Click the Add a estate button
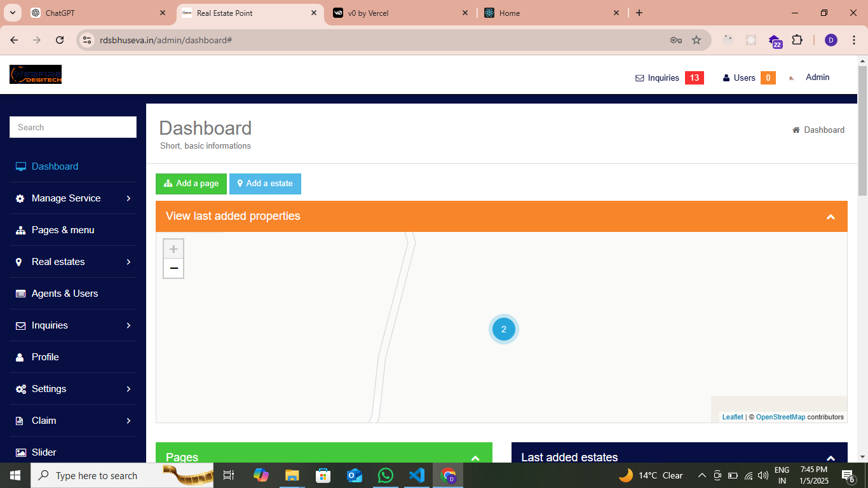The height and width of the screenshot is (488, 868). coord(265,184)
